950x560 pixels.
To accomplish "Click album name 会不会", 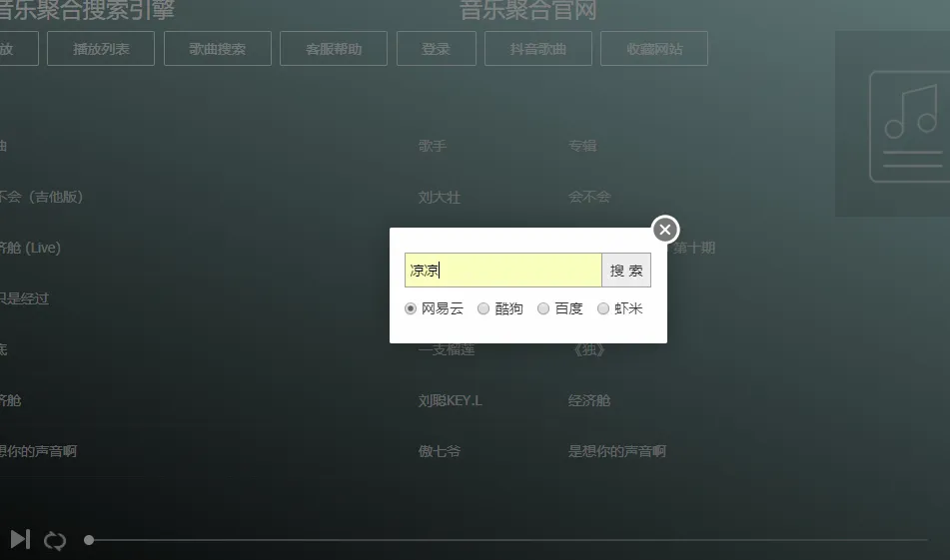I will (589, 197).
